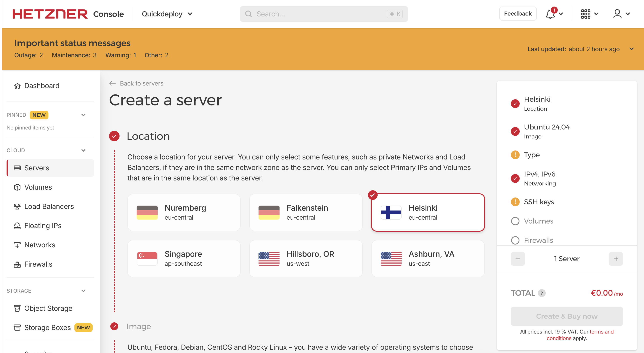Viewport: 644px width, 353px height.
Task: Click the notification bell icon
Action: click(550, 14)
